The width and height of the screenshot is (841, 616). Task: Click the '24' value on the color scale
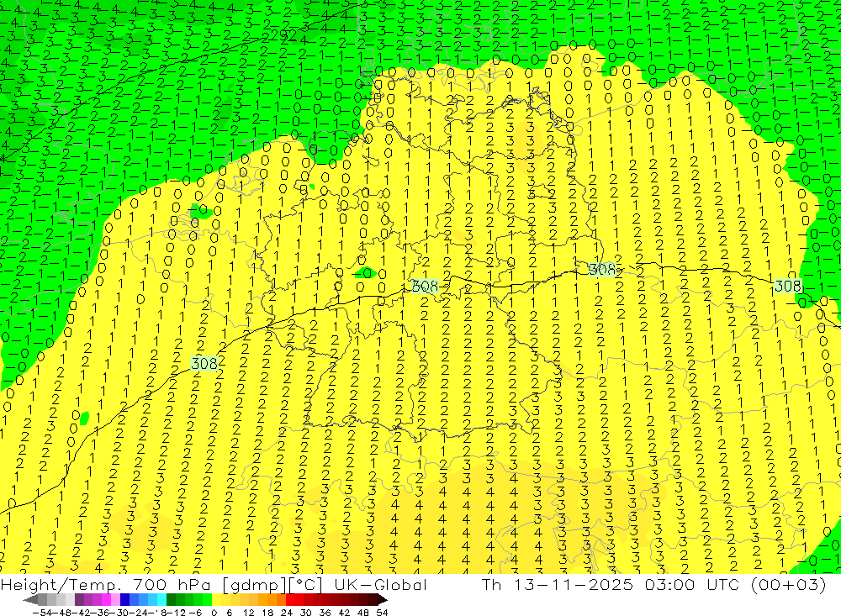pyautogui.click(x=287, y=613)
